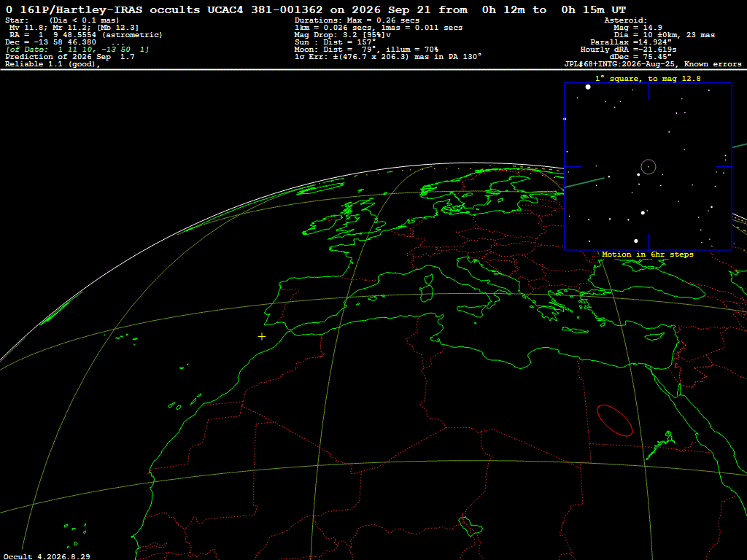747x560 pixels.
Task: Click the bright star at the chart's bottom
Action: click(x=636, y=241)
